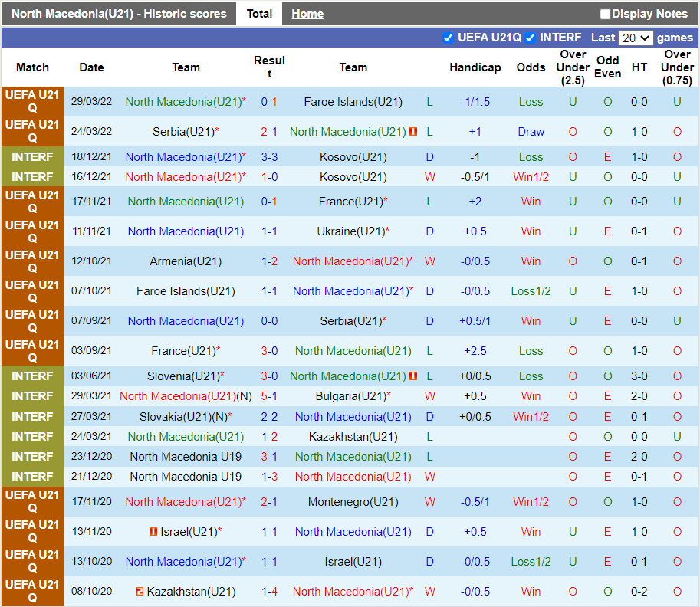Screen dimensions: 700x607
Task: Uncheck the UEFA U21Q filter checkbox
Action: [448, 38]
